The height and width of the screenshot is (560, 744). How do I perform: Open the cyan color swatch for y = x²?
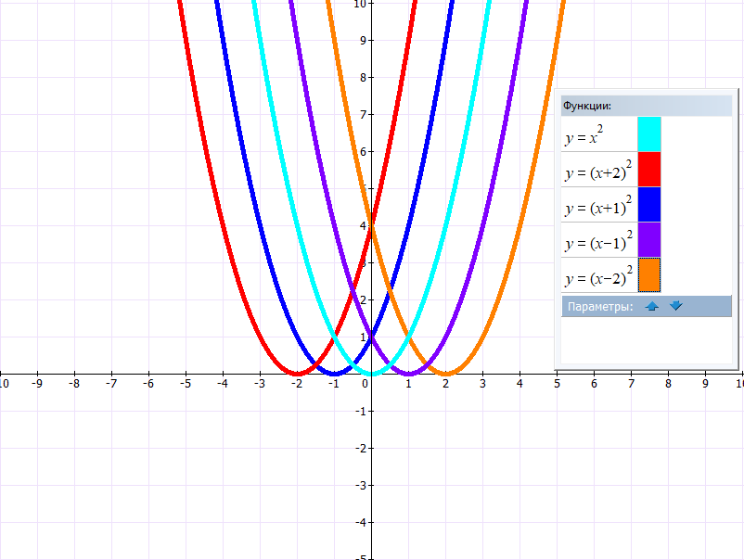pos(648,134)
